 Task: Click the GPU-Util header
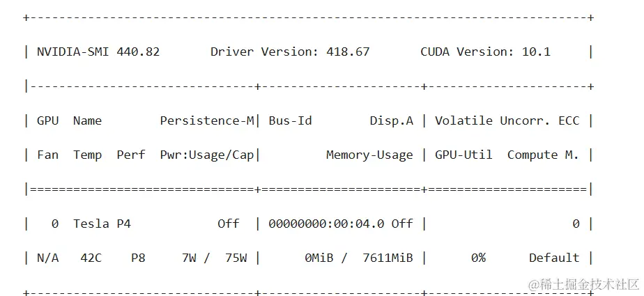(463, 155)
